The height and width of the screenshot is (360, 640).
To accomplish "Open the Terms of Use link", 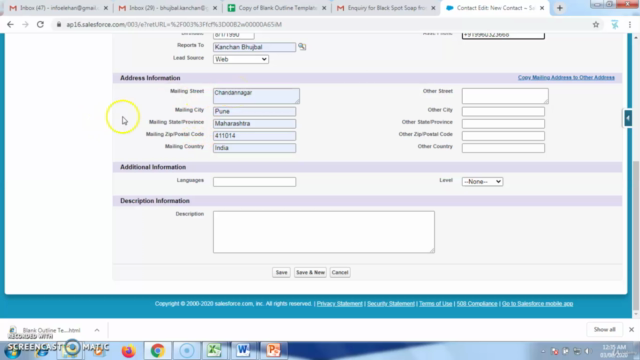I will [x=436, y=304].
